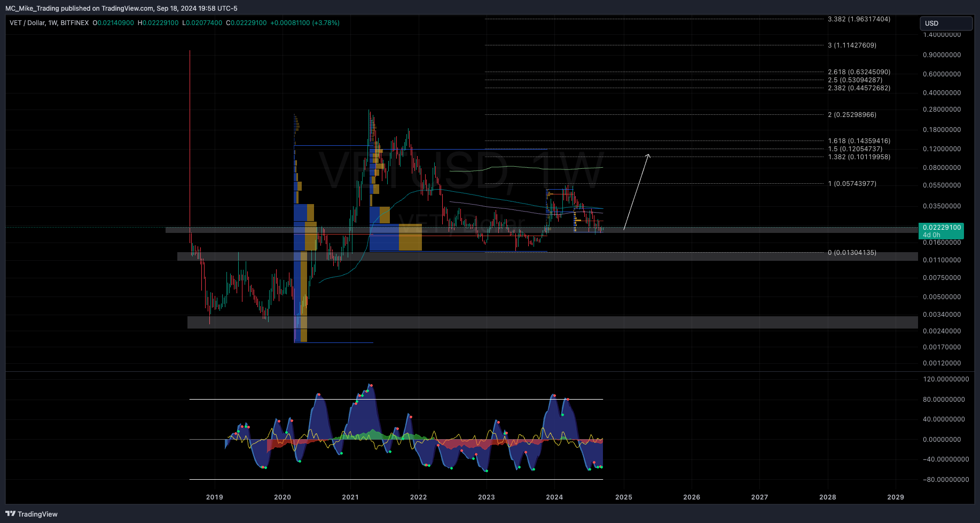Click the 0.18000000 price axis label
Screen dimensions: 980x523
942,130
